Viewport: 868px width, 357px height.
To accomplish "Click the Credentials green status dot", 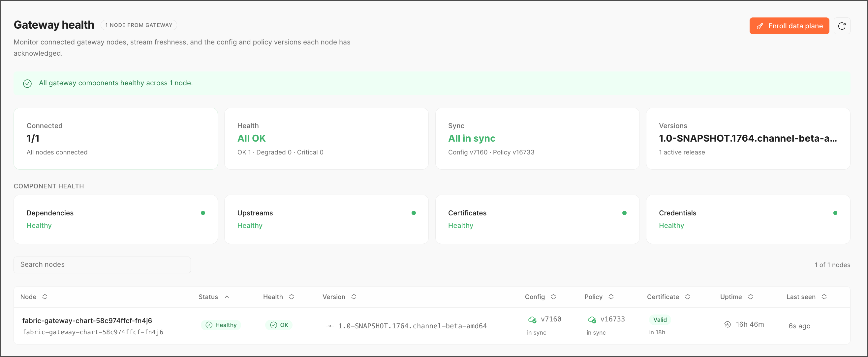I will click(x=835, y=213).
